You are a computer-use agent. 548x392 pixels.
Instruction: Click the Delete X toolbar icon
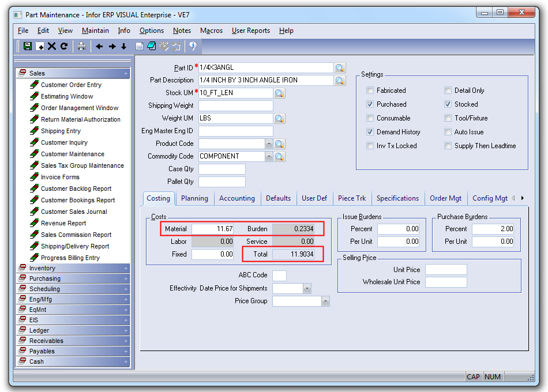(x=52, y=46)
